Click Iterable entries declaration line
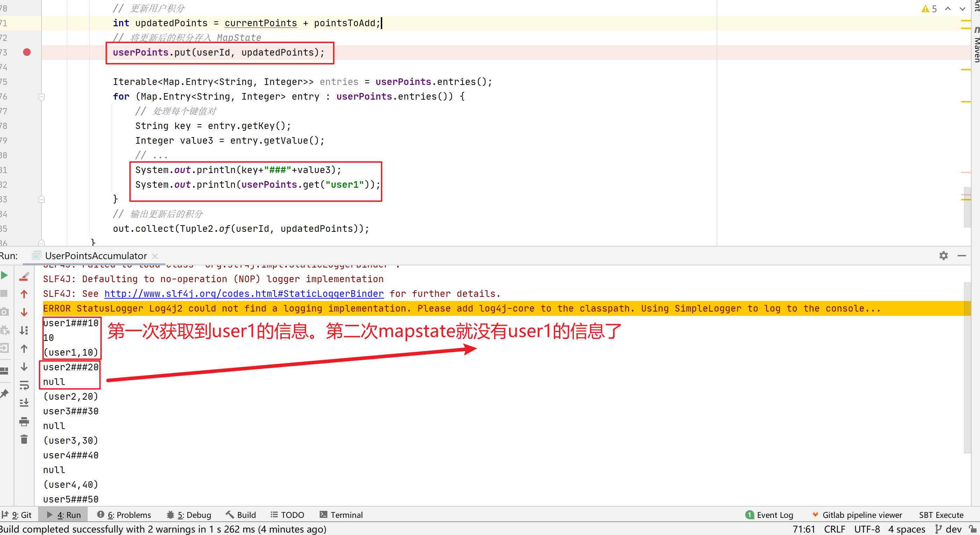The width and height of the screenshot is (980, 535). [303, 81]
